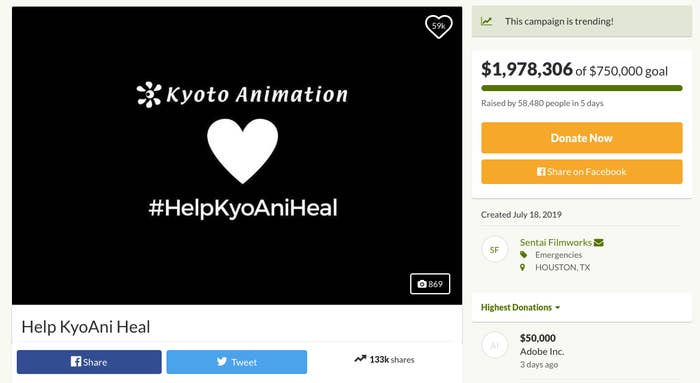
Task: Click the trending chart icon in banner
Action: [x=487, y=21]
